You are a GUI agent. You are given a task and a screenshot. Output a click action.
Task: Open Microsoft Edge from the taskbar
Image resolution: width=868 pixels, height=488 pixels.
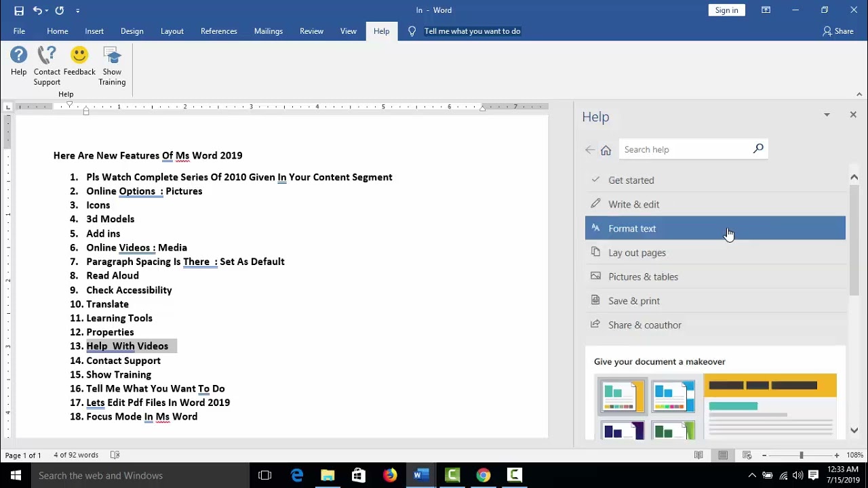[297, 475]
